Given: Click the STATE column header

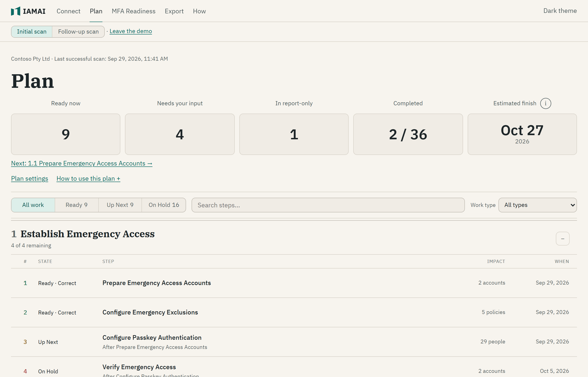Looking at the screenshot, I should coord(45,261).
